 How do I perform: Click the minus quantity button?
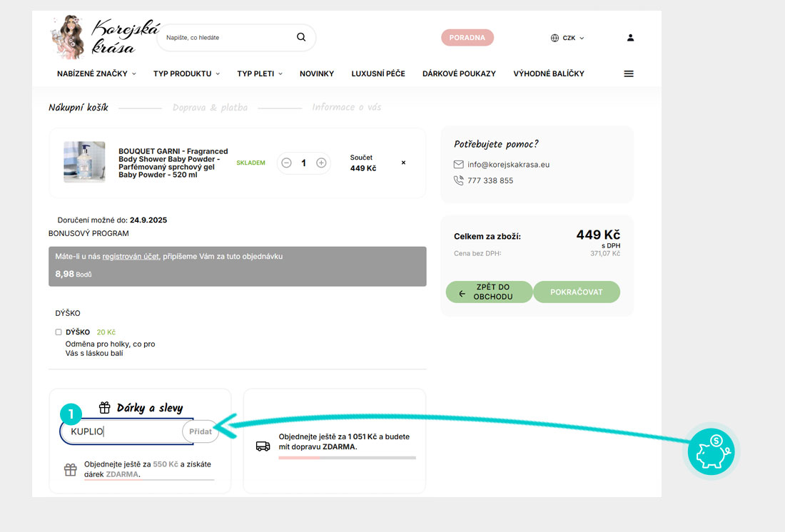[x=286, y=163]
